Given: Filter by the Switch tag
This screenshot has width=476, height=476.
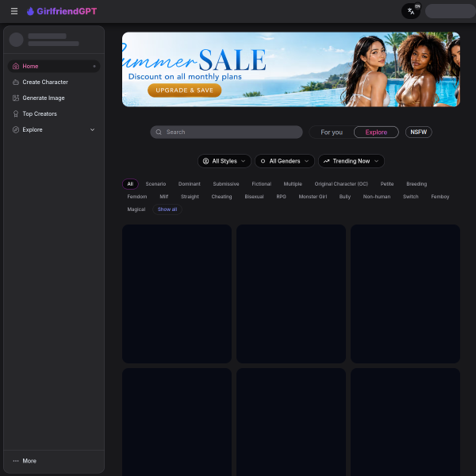Looking at the screenshot, I should tap(411, 197).
